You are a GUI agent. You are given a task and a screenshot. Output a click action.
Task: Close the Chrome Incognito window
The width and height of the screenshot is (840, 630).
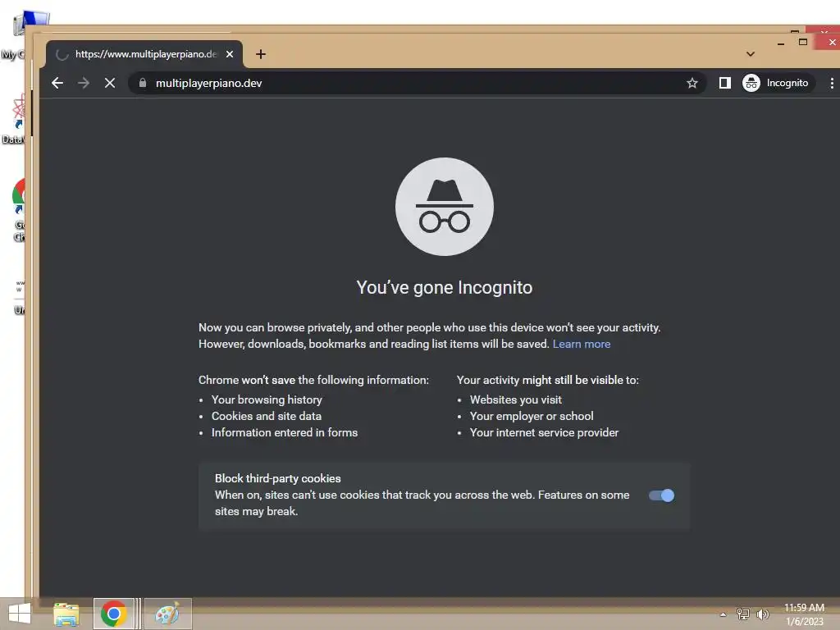pos(830,42)
